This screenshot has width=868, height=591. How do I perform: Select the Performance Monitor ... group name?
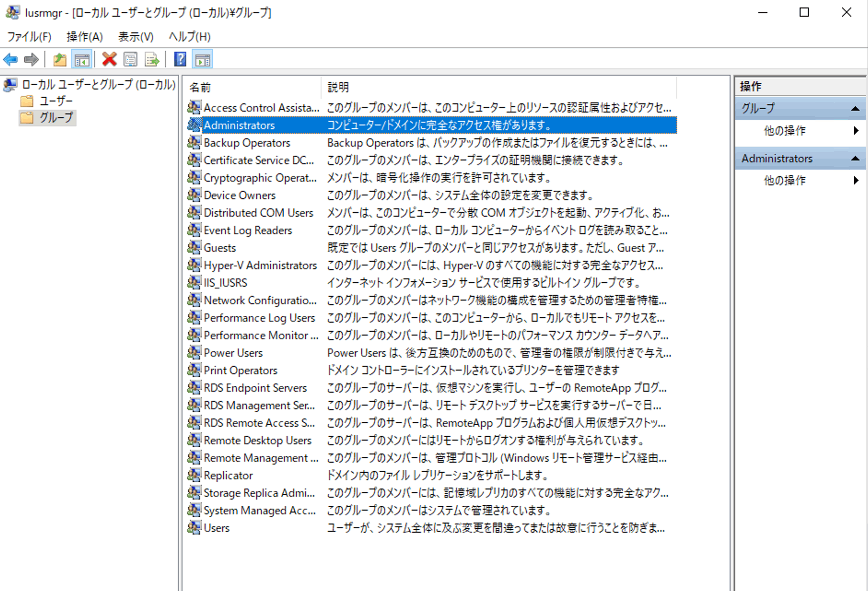tap(261, 335)
